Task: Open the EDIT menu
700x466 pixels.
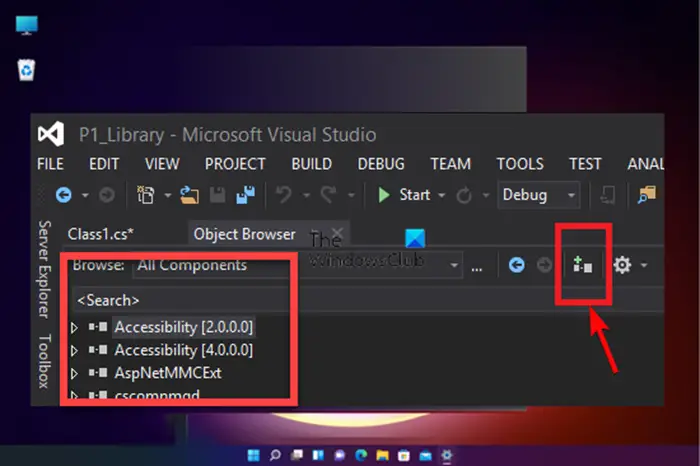Action: 104,164
